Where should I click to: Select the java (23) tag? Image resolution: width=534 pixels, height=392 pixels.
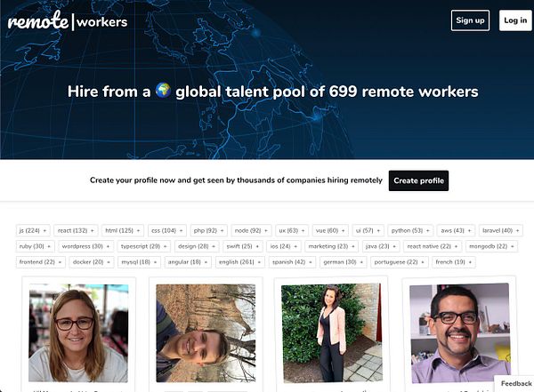pos(381,246)
